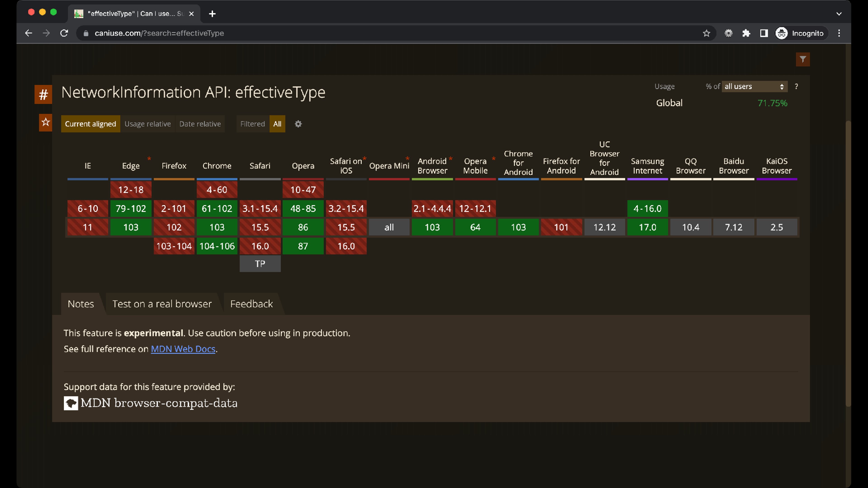
Task: Open Chrome three-dot menu
Action: point(839,33)
